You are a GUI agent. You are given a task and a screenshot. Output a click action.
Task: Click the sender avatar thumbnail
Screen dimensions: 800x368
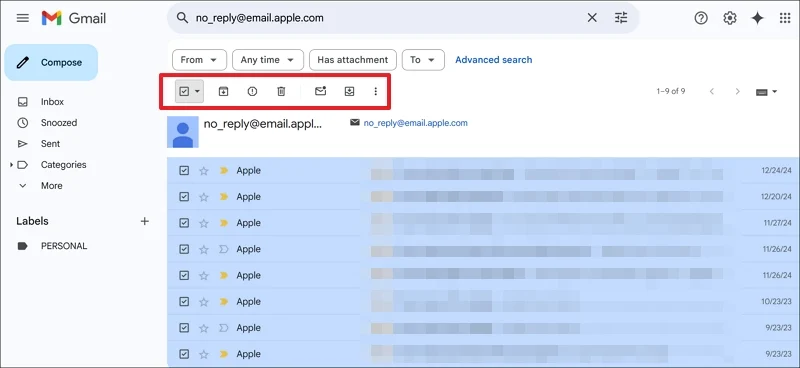click(183, 132)
